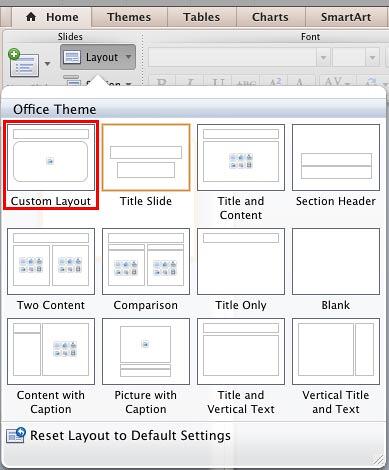389x470 pixels.
Task: Click the Home tab house icon
Action: pyautogui.click(x=31, y=17)
